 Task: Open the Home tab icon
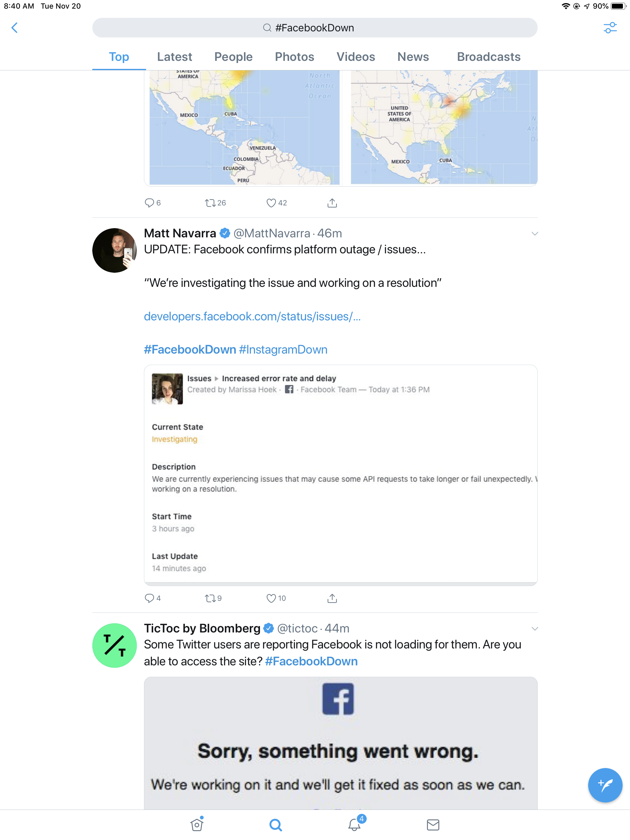pyautogui.click(x=197, y=824)
